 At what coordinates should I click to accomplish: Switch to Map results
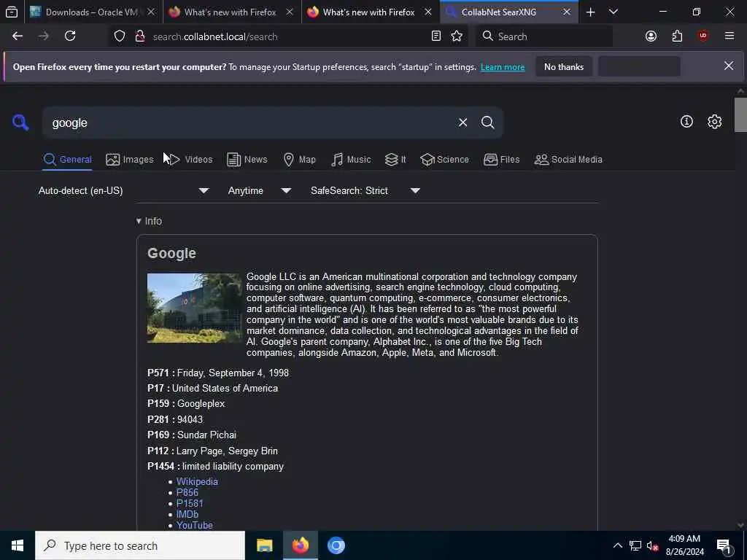click(x=299, y=160)
